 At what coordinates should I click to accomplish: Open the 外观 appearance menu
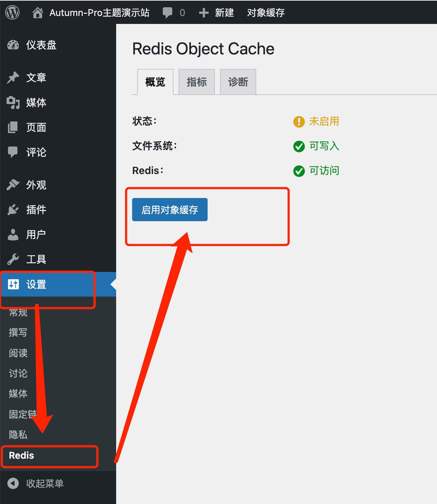(x=36, y=185)
